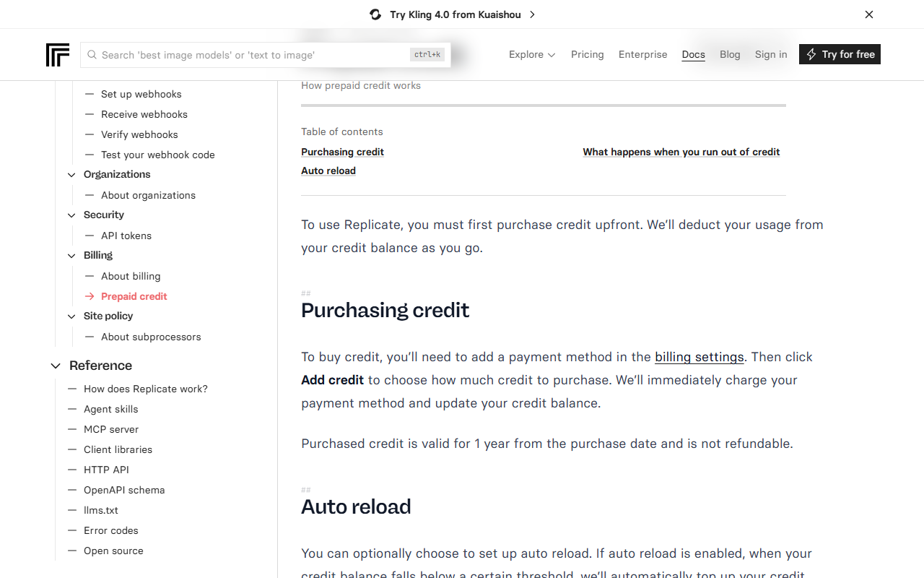Open the Blog nav item
Viewport: 924px width, 578px height.
click(x=730, y=54)
